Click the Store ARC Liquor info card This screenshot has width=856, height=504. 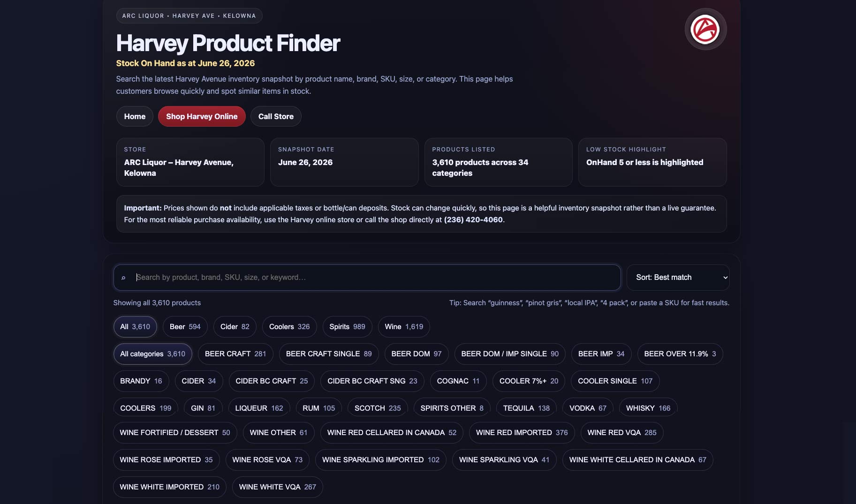click(x=190, y=162)
